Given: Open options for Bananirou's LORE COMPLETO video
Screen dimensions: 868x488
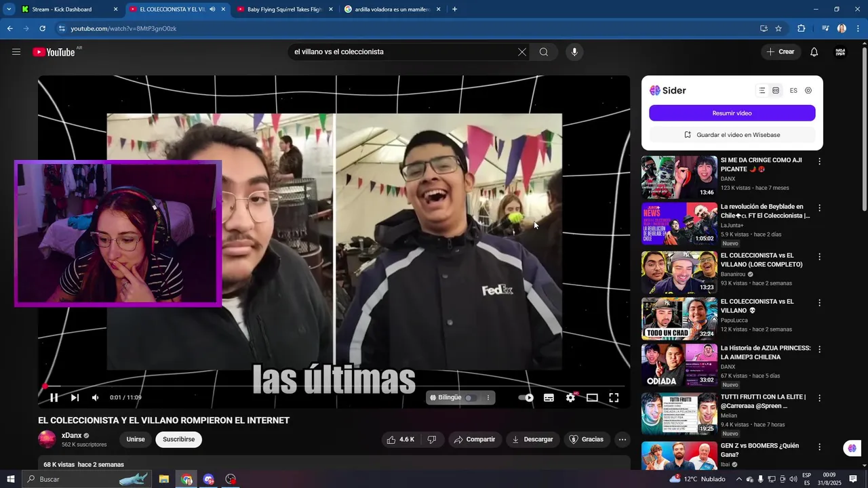Looking at the screenshot, I should (x=819, y=257).
